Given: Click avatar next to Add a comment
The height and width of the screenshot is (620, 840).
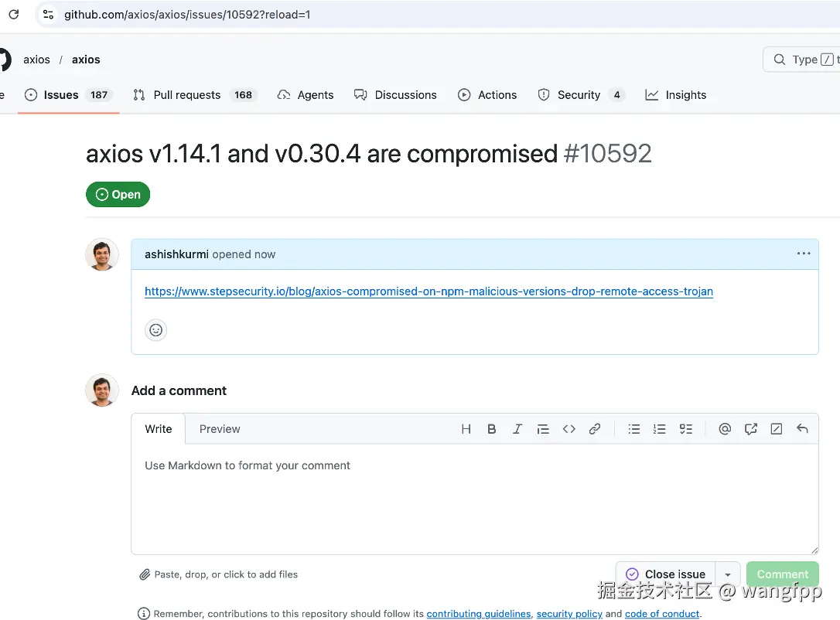Looking at the screenshot, I should pos(102,390).
